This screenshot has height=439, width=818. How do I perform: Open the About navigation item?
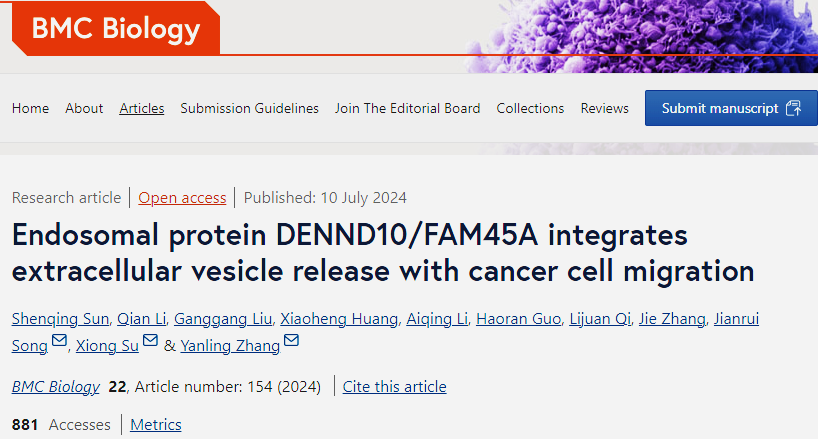[84, 108]
